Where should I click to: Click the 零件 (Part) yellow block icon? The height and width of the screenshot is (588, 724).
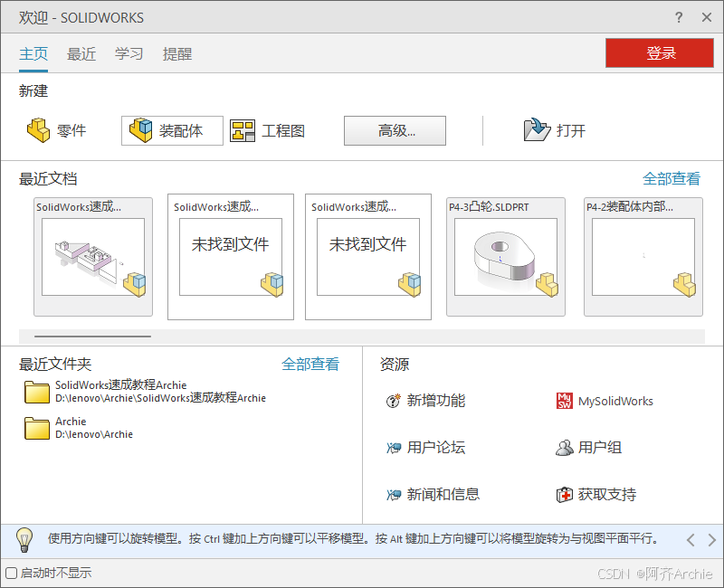pyautogui.click(x=38, y=130)
